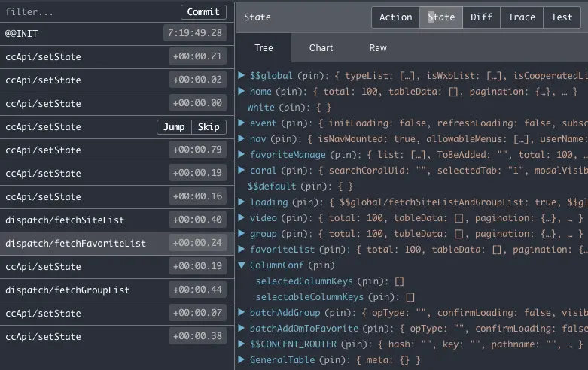Viewport: 588px width, 370px height.
Task: Switch to the Chart view tab
Action: [x=321, y=48]
